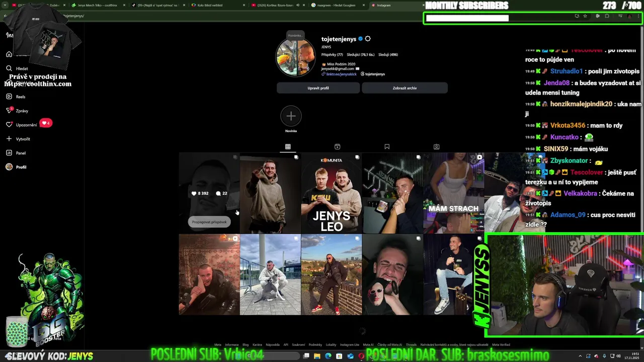Viewport: 644px width, 362px height.
Task: Close the Instagram browser tab
Action: (424, 5)
